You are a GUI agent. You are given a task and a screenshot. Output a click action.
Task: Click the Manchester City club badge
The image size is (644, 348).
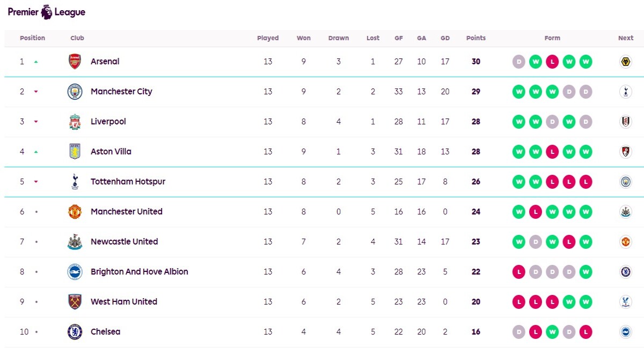click(75, 92)
